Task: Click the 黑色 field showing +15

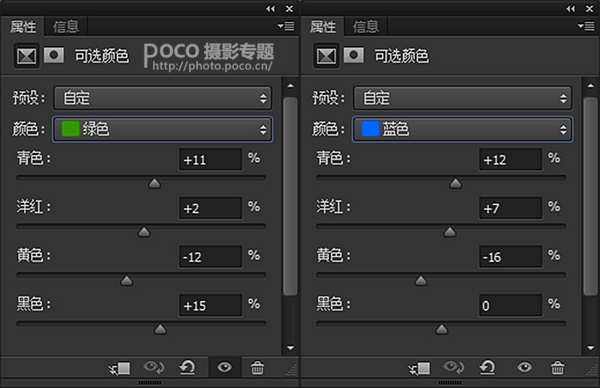Action: [x=210, y=305]
